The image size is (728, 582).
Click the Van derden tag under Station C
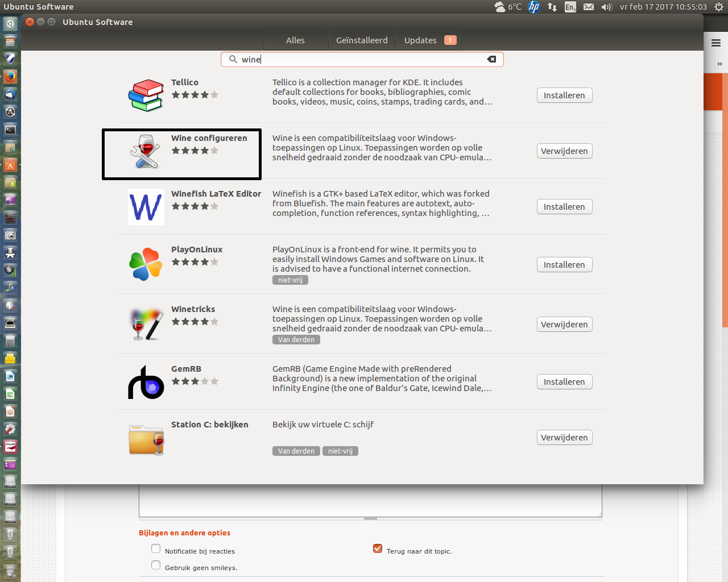pos(296,451)
